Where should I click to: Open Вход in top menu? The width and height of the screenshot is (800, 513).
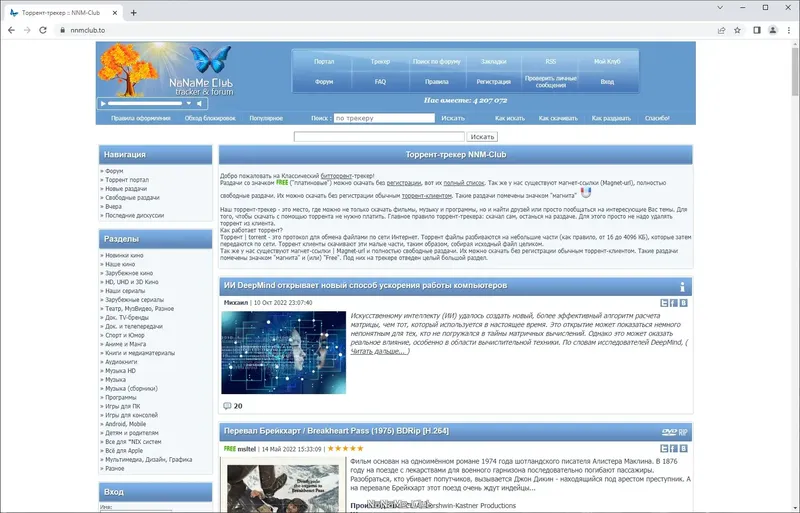pos(607,82)
